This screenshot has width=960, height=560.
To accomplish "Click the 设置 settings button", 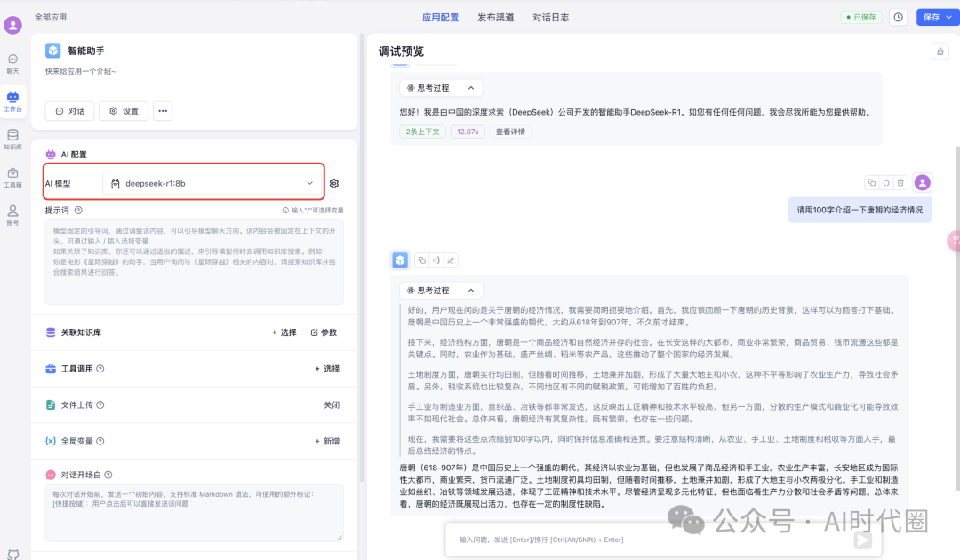I will coord(124,111).
